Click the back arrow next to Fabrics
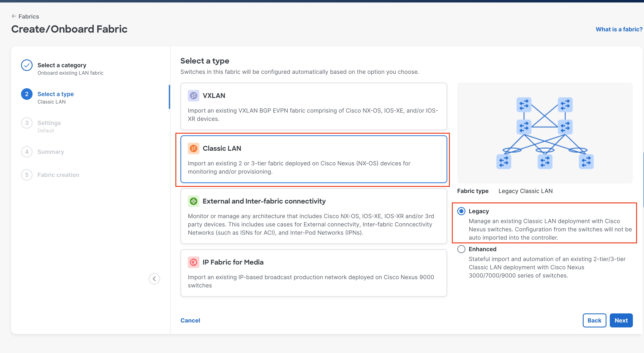The height and width of the screenshot is (353, 644). coord(14,16)
